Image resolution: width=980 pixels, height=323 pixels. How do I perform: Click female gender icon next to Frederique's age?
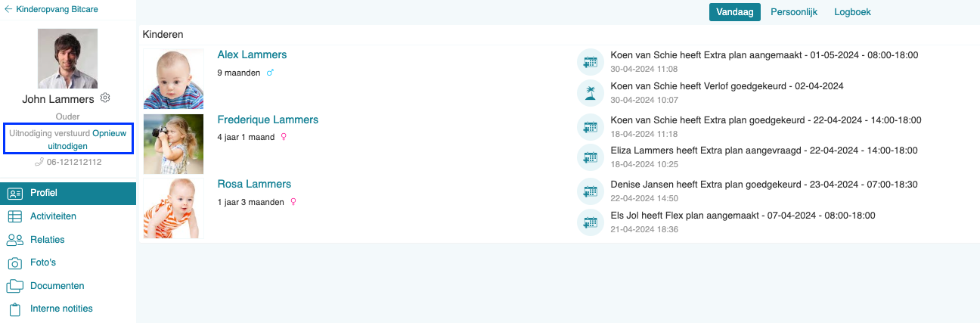284,137
